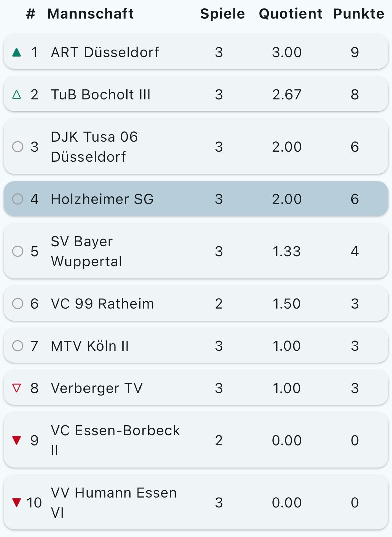Click the circle icon beside Holzheimer SG
This screenshot has width=392, height=537.
point(18,199)
